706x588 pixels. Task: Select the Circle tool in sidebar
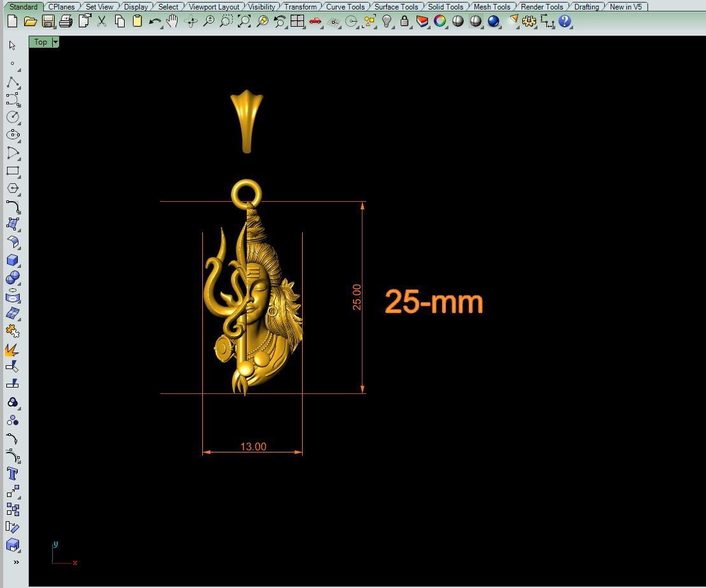click(13, 117)
